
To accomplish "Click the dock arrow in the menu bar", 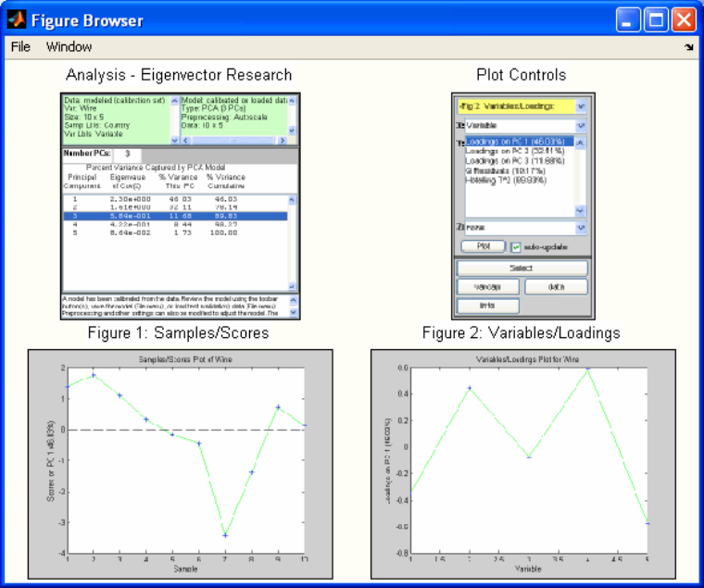I will click(689, 46).
